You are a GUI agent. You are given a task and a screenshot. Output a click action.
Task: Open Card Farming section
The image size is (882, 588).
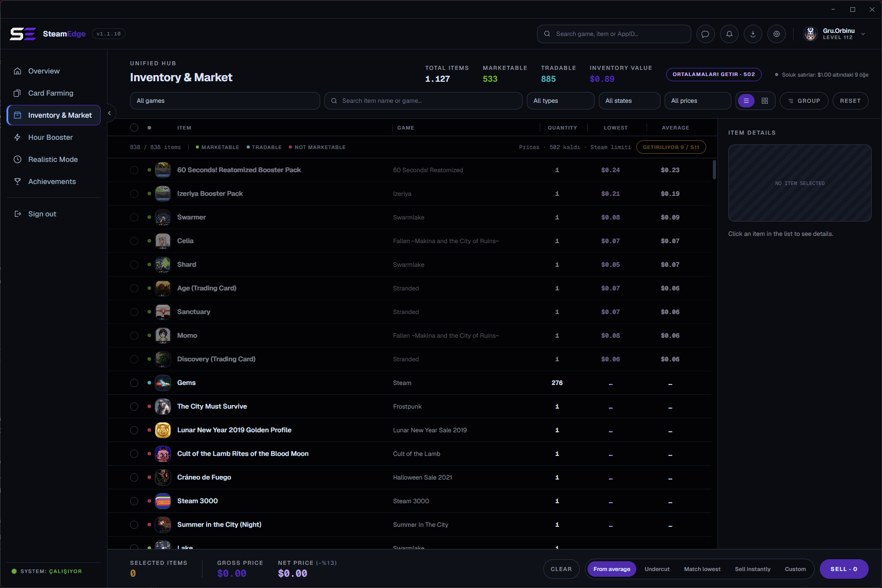point(53,93)
